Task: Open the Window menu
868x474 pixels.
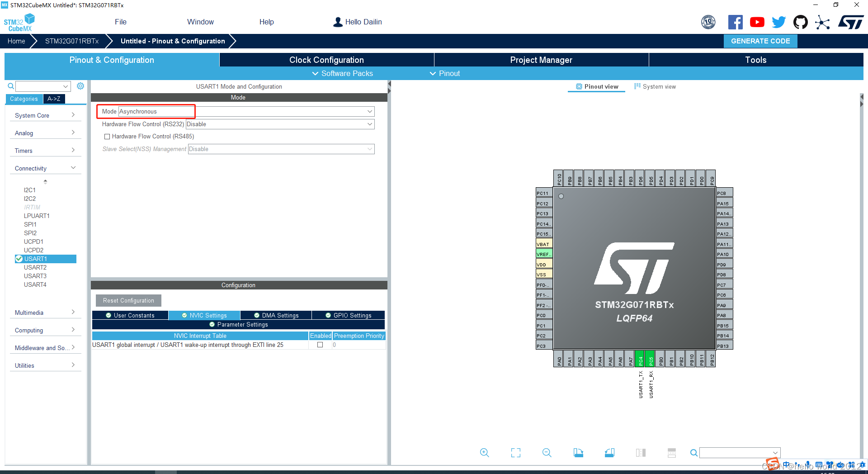Action: click(x=200, y=22)
